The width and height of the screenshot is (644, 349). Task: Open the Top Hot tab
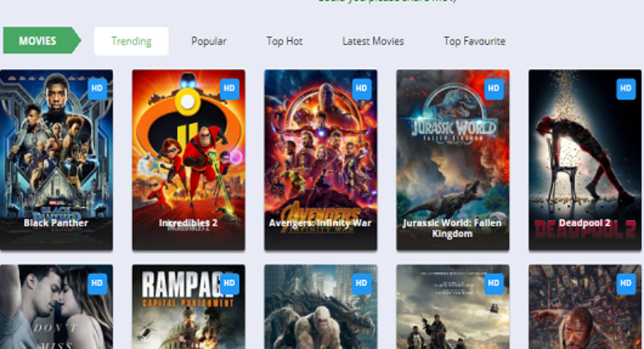click(284, 41)
